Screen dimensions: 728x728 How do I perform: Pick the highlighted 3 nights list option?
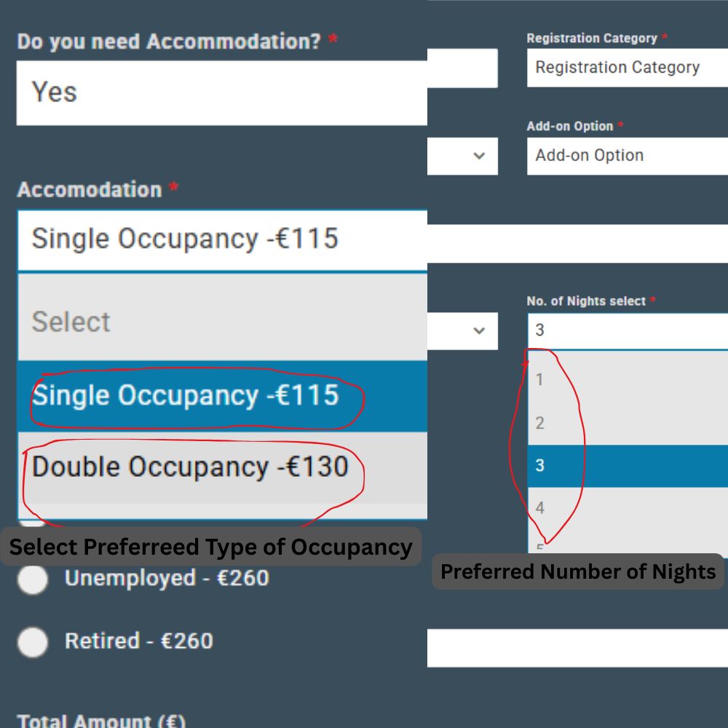coord(626,465)
